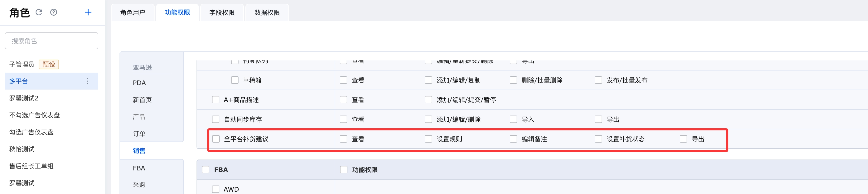Focus the 搜索角色 search field
The width and height of the screenshot is (868, 194).
click(52, 41)
